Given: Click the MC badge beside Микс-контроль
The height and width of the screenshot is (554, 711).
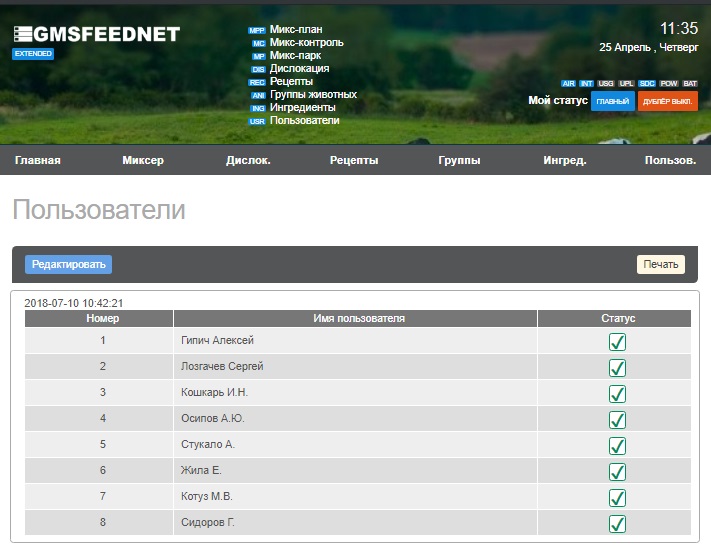Looking at the screenshot, I should (258, 44).
